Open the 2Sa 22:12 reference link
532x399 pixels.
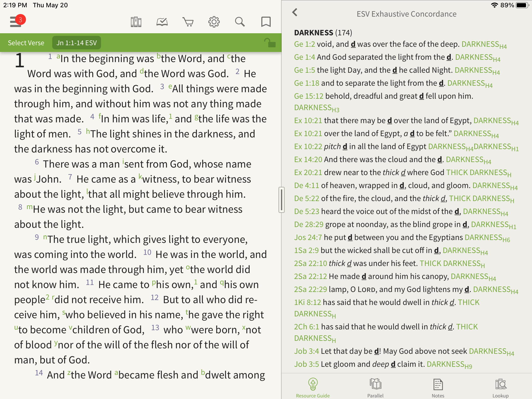point(310,276)
